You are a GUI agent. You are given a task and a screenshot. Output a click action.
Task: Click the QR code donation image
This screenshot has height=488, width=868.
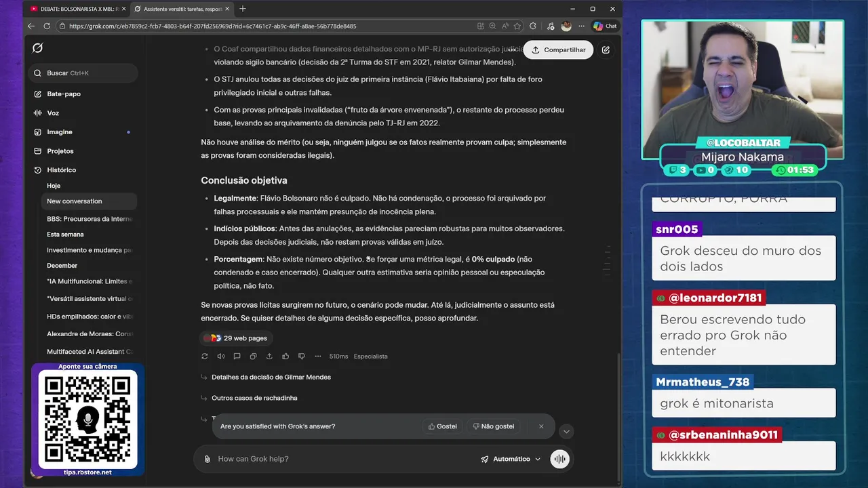click(87, 420)
